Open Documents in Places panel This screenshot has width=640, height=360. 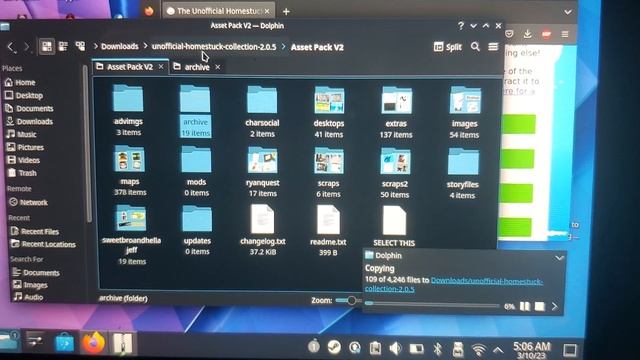tap(29, 109)
